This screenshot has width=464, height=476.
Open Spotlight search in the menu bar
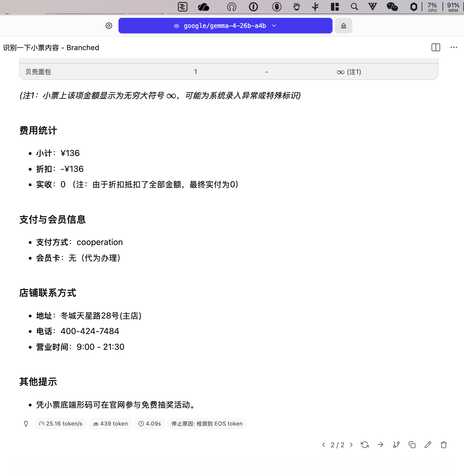pyautogui.click(x=354, y=7)
